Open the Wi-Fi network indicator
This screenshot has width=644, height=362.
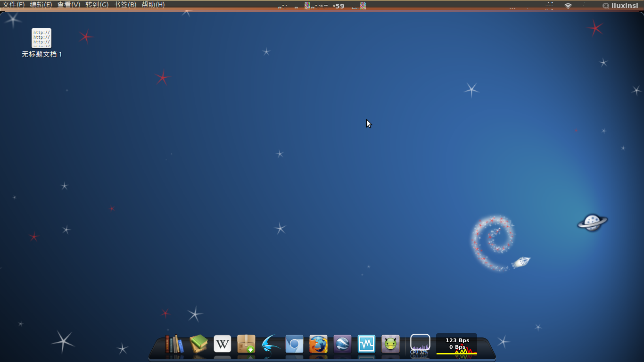[x=568, y=6]
